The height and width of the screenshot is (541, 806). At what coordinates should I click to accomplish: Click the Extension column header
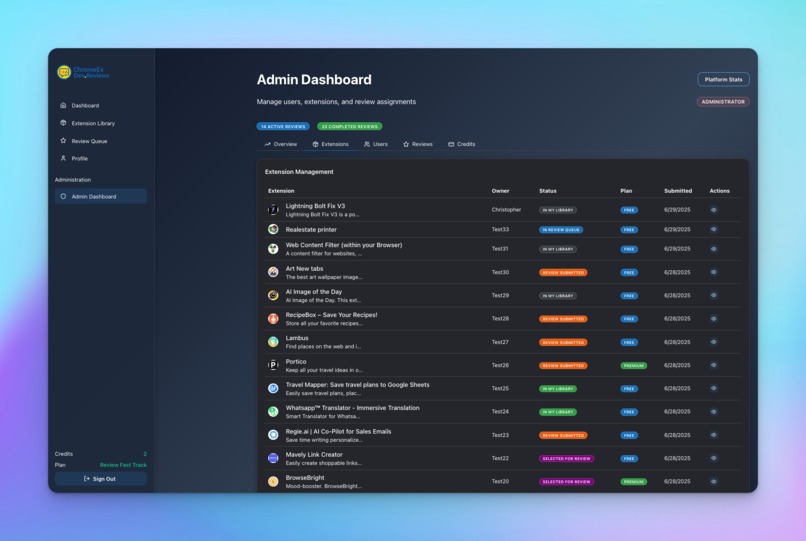click(281, 191)
